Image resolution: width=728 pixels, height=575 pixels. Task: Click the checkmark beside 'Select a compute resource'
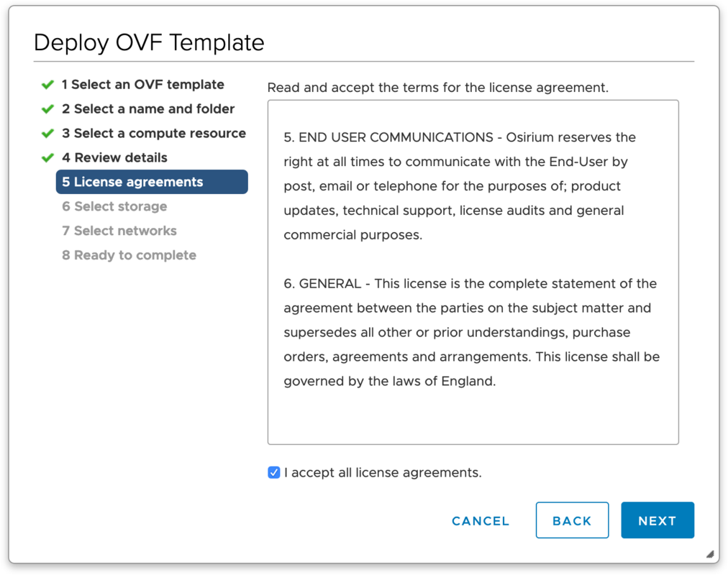pos(47,133)
